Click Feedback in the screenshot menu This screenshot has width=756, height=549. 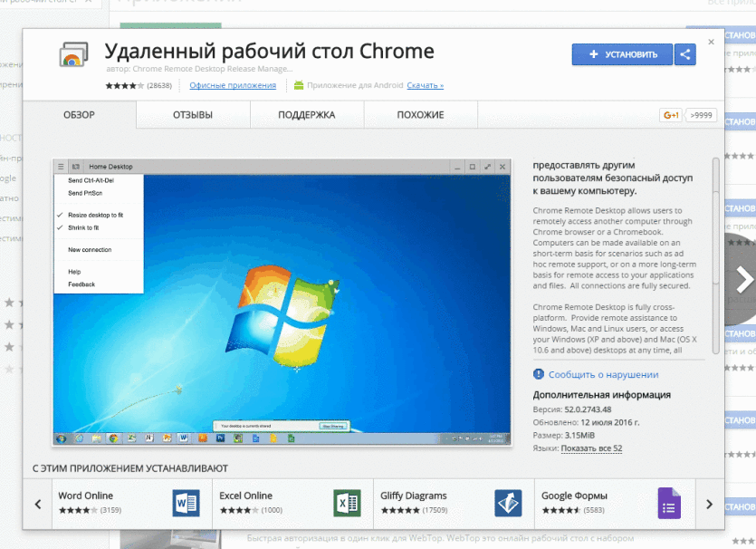pos(81,284)
